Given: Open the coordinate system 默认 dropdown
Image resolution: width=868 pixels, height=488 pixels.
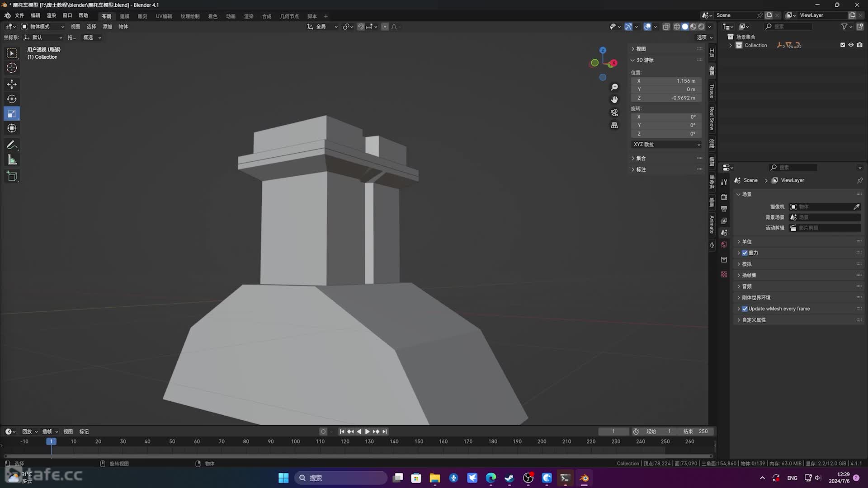Looking at the screenshot, I should click(x=43, y=38).
